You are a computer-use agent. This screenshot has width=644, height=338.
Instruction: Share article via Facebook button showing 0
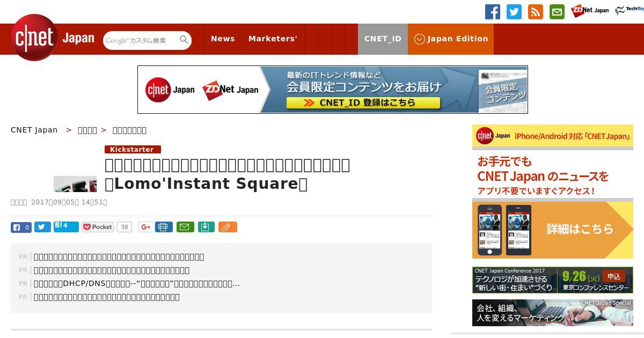(21, 227)
